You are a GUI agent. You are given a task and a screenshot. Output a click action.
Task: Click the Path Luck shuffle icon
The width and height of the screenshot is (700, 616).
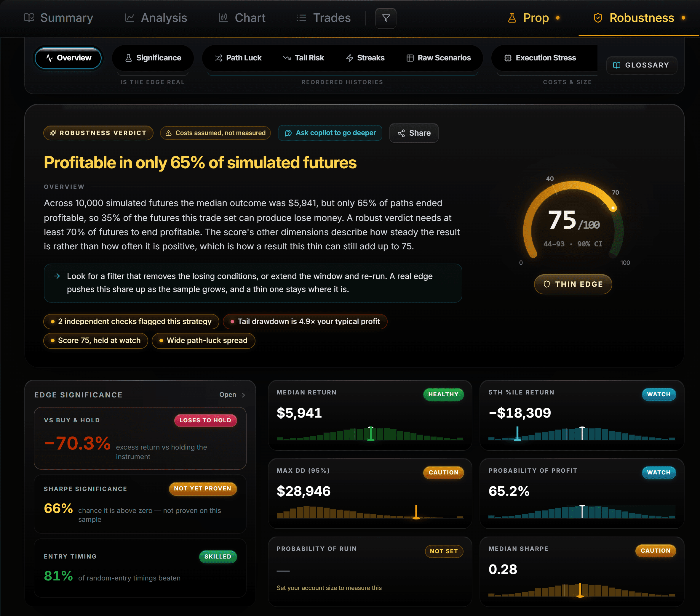click(x=218, y=58)
